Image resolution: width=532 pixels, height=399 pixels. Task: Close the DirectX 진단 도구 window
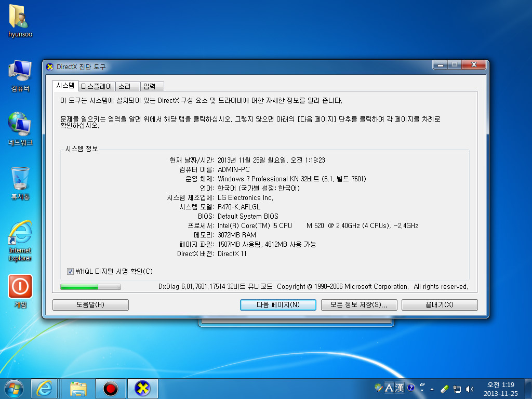tap(474, 64)
